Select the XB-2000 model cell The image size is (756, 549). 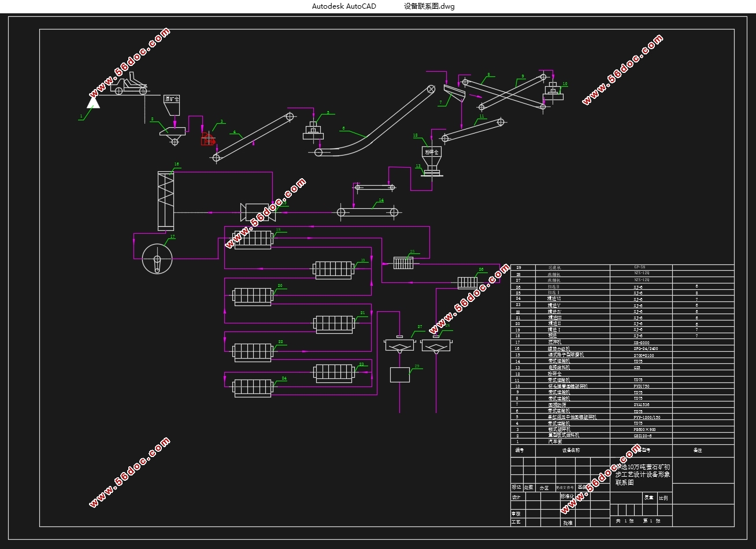pos(641,342)
